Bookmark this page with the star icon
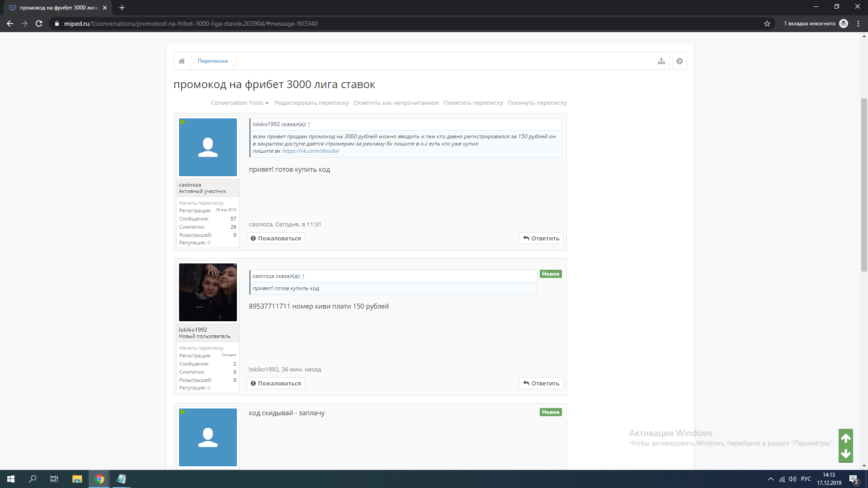 click(x=767, y=23)
